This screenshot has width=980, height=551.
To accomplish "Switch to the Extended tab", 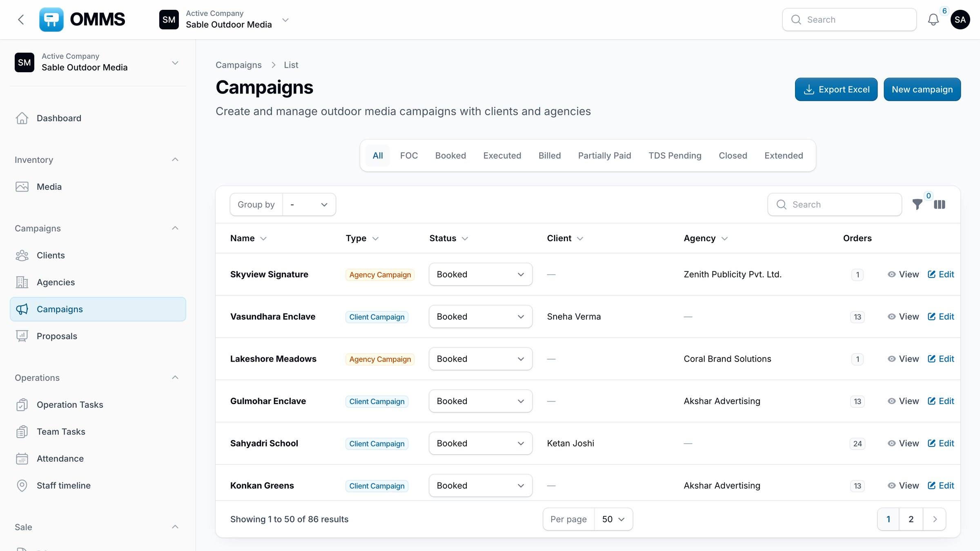I will tap(784, 156).
